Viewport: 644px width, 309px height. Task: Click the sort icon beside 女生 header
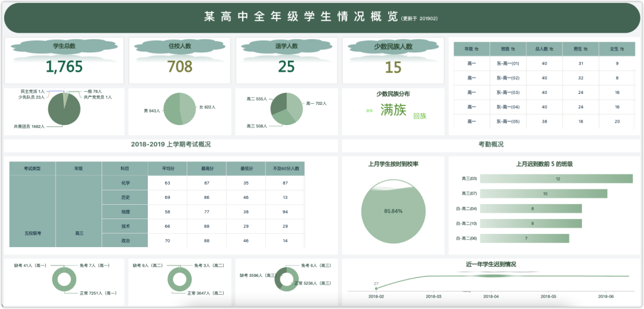621,49
